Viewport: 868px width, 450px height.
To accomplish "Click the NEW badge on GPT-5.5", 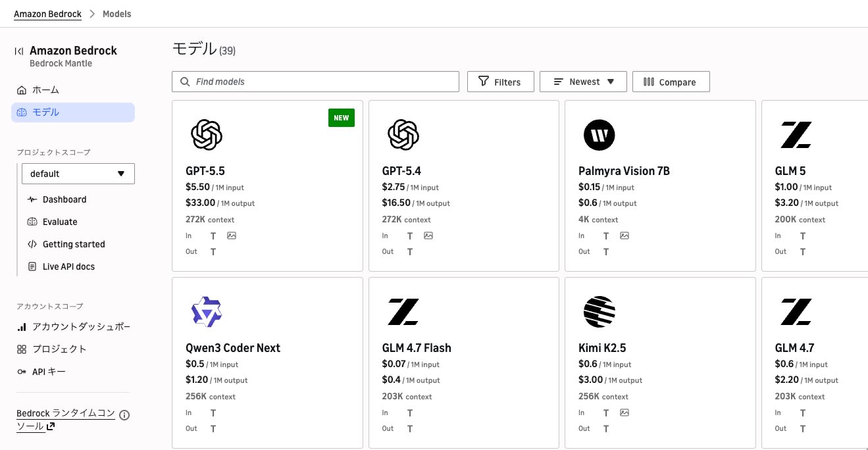I will coord(342,118).
